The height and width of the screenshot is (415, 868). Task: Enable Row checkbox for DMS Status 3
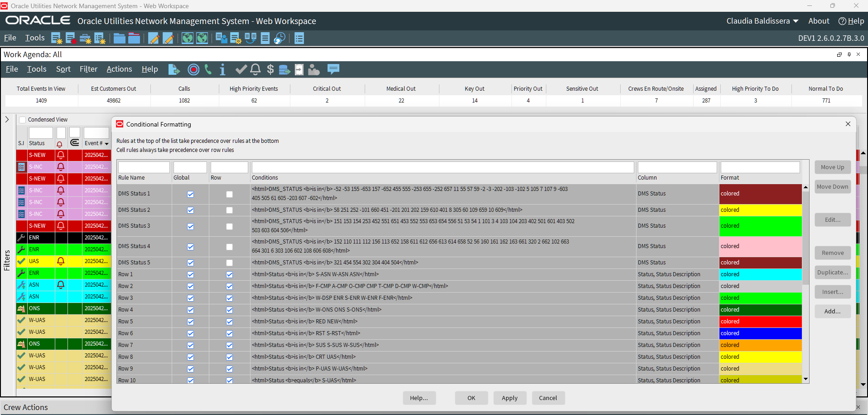tap(230, 226)
